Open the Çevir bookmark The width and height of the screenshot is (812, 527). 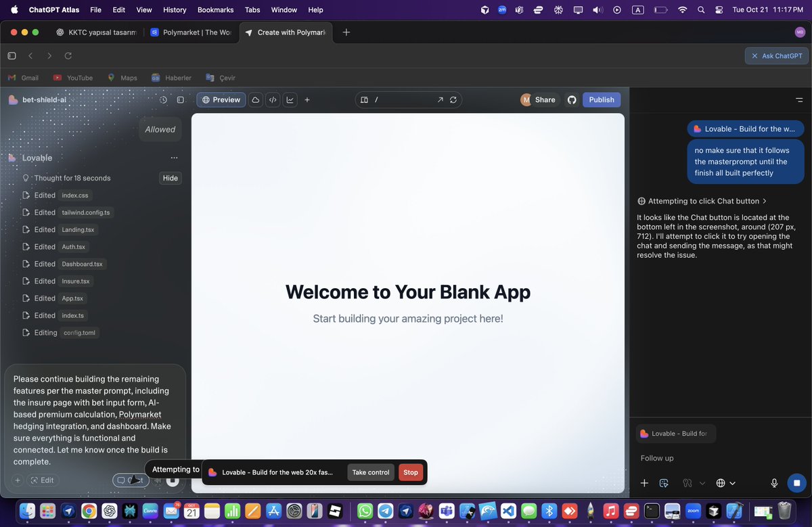pyautogui.click(x=221, y=78)
